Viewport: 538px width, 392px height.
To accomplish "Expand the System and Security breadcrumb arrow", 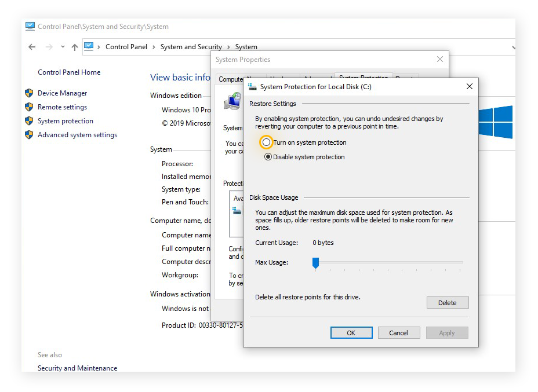I will click(x=228, y=47).
